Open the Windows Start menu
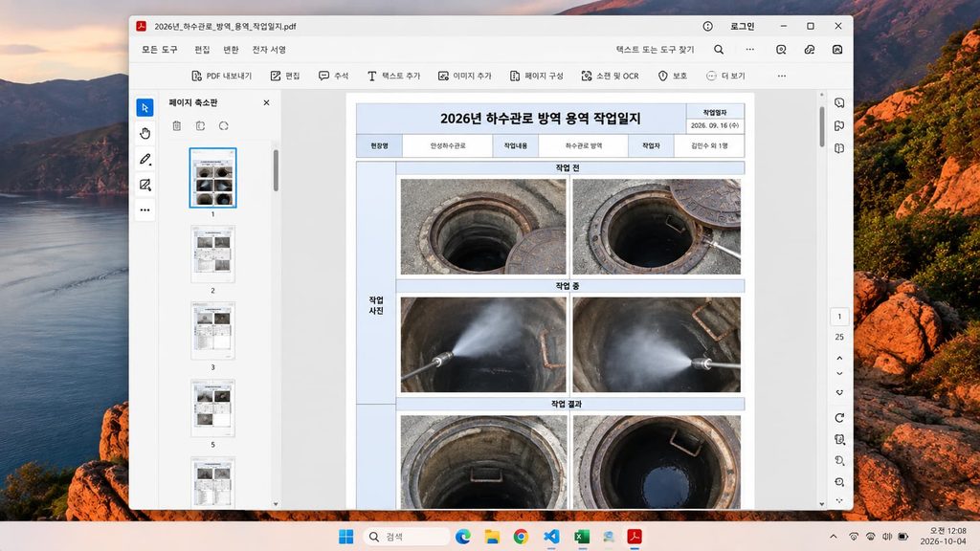980x551 pixels. (345, 537)
